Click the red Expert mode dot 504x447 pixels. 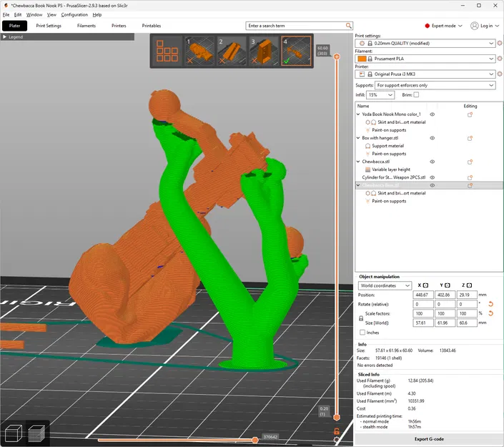[x=428, y=26]
